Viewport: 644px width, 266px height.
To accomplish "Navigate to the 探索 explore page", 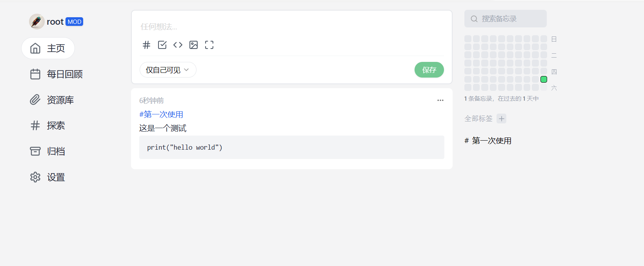I will click(48, 125).
